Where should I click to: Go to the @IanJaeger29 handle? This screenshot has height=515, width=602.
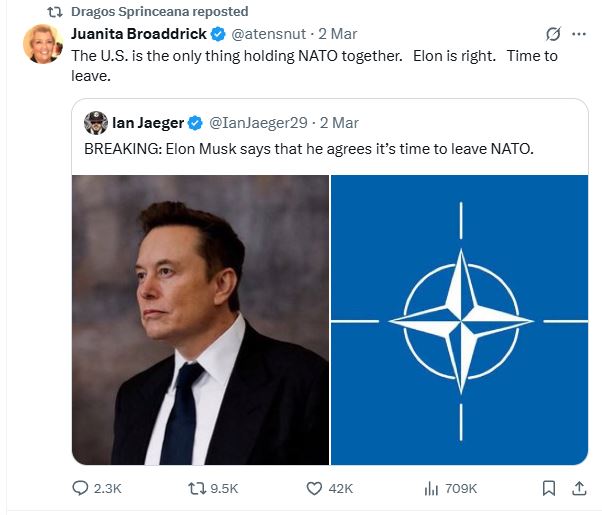pos(257,123)
